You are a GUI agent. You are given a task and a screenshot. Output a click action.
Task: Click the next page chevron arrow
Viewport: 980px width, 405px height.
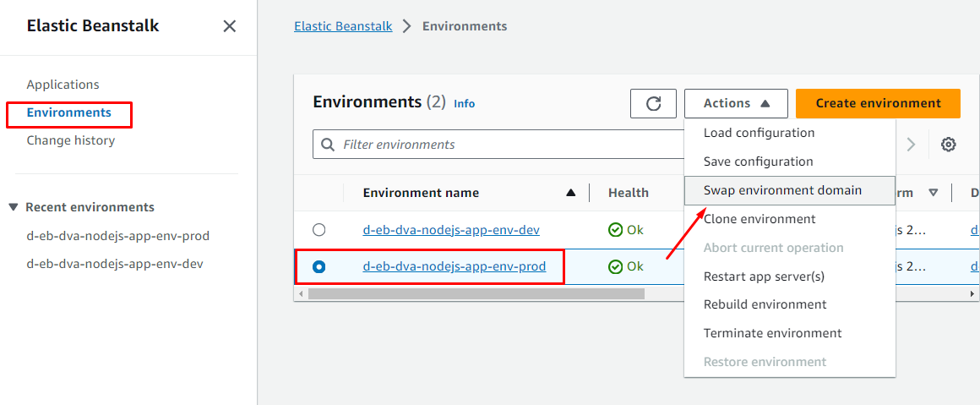click(911, 145)
